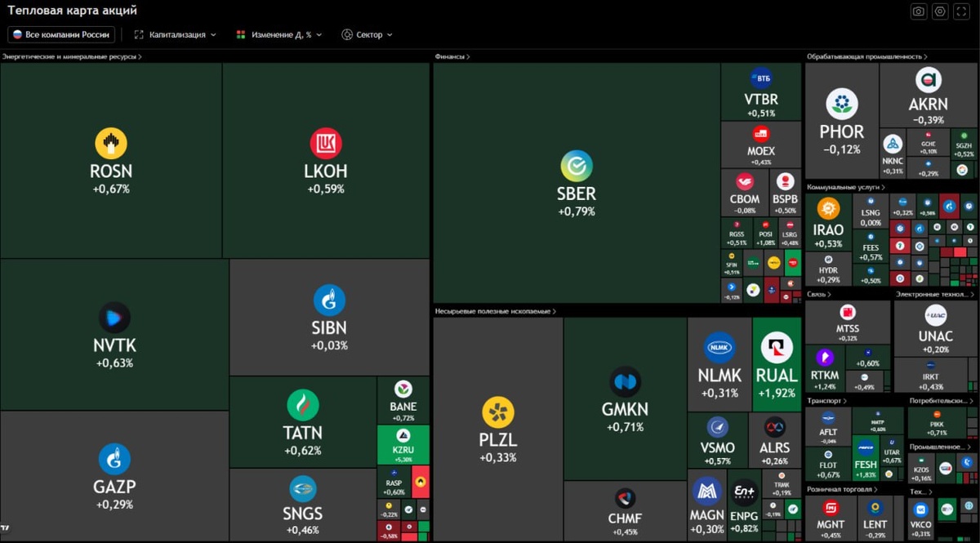Click the MOEX company logo

point(761,133)
